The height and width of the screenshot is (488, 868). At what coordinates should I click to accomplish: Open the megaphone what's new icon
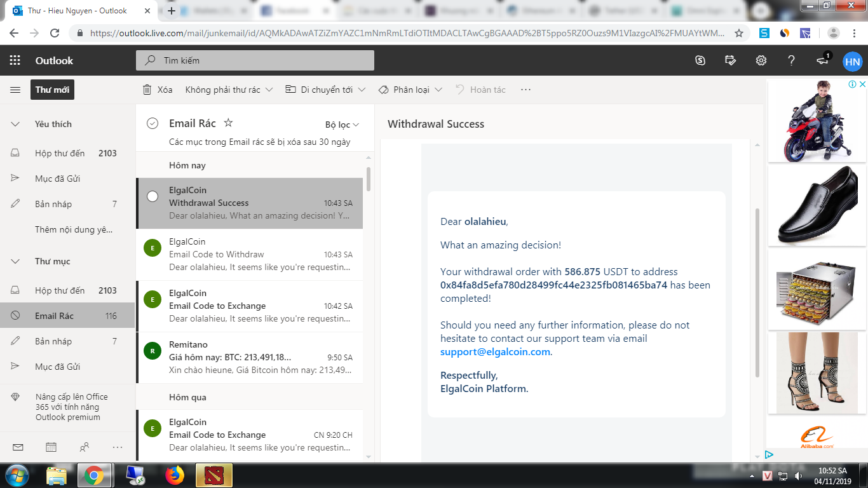click(x=823, y=60)
